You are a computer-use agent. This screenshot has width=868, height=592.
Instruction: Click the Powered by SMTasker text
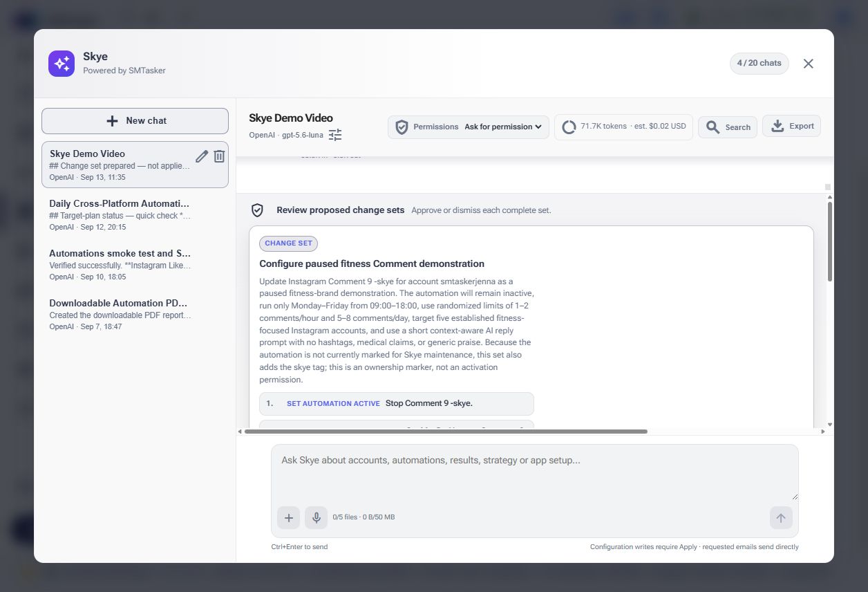click(x=124, y=71)
